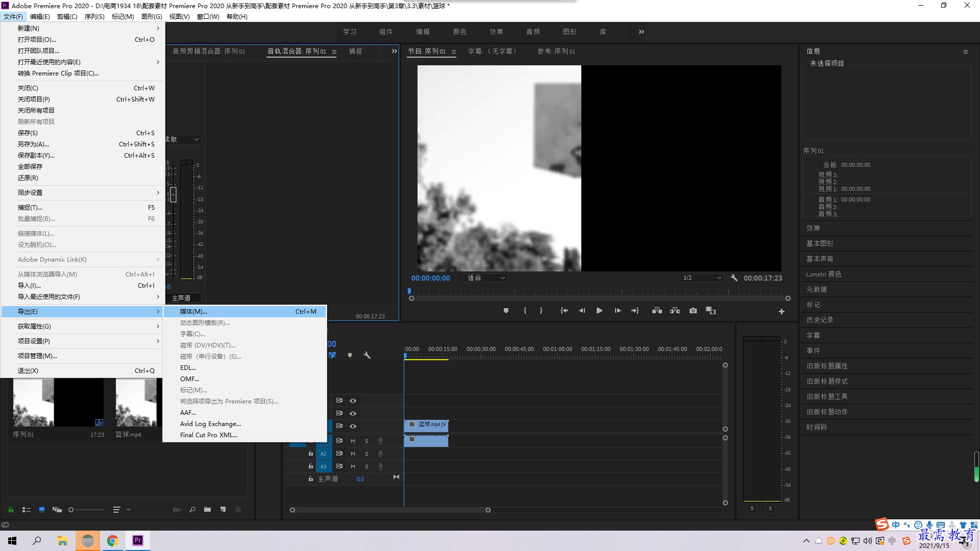
Task: Click the Program monitor playhead marker
Action: 409,291
